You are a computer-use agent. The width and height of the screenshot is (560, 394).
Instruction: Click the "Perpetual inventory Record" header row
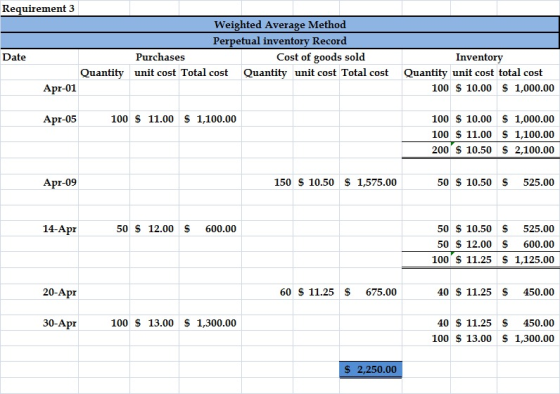pyautogui.click(x=280, y=41)
